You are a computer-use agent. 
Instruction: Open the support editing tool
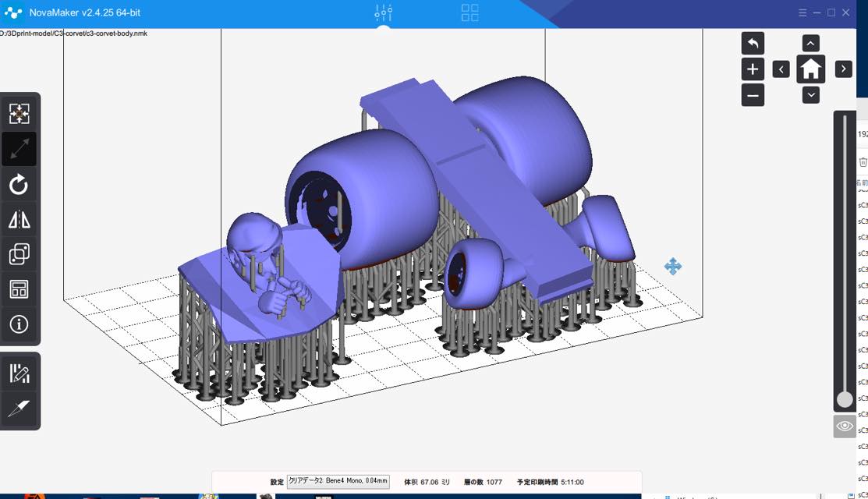tap(19, 373)
